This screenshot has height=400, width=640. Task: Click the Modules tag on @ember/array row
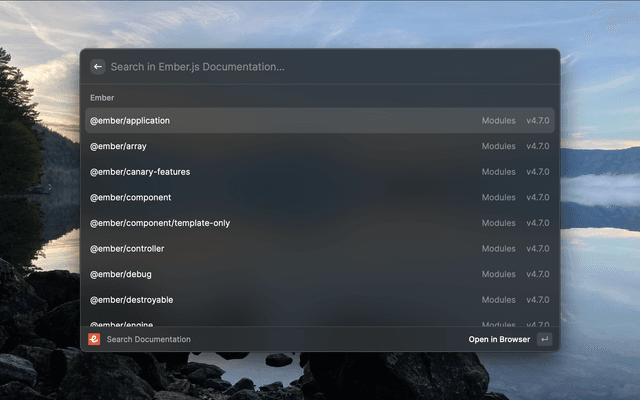pyautogui.click(x=498, y=146)
